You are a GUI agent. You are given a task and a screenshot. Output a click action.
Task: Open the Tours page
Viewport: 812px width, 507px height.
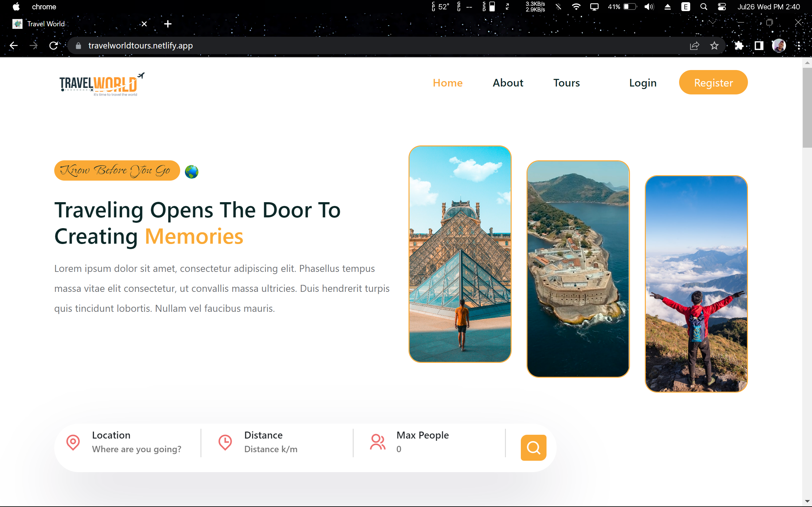coord(566,82)
